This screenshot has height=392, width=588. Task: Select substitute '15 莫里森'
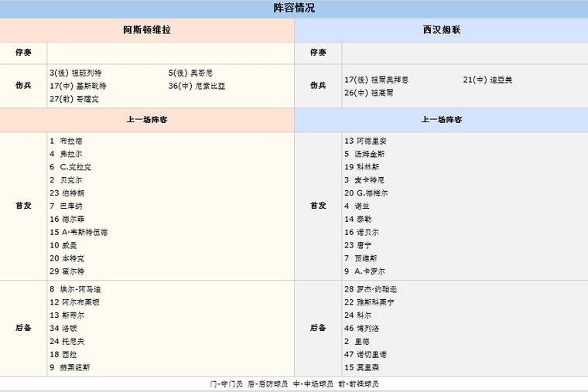click(x=362, y=367)
